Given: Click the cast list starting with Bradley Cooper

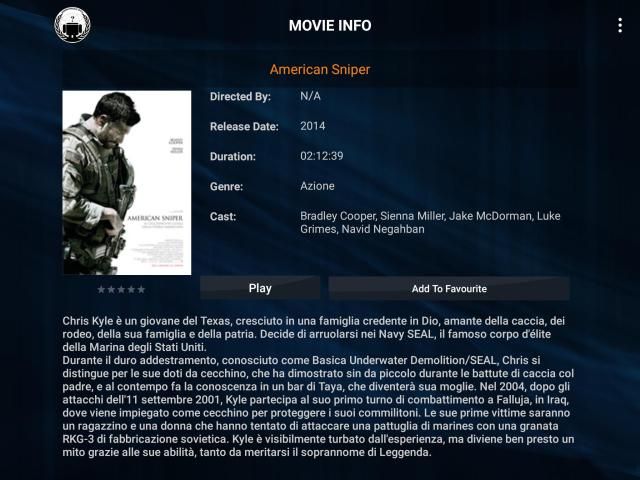Looking at the screenshot, I should (x=430, y=223).
